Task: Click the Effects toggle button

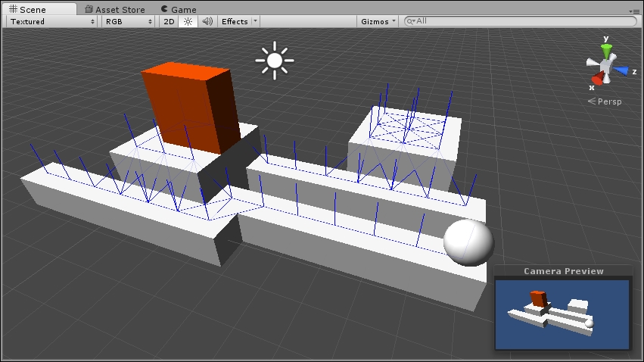Action: 234,21
